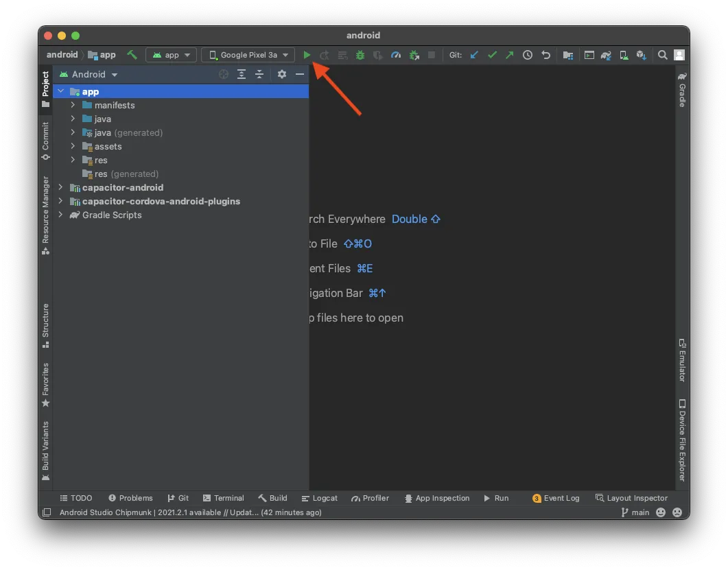Open the main Git branch widget
This screenshot has height=570, width=728.
(635, 512)
